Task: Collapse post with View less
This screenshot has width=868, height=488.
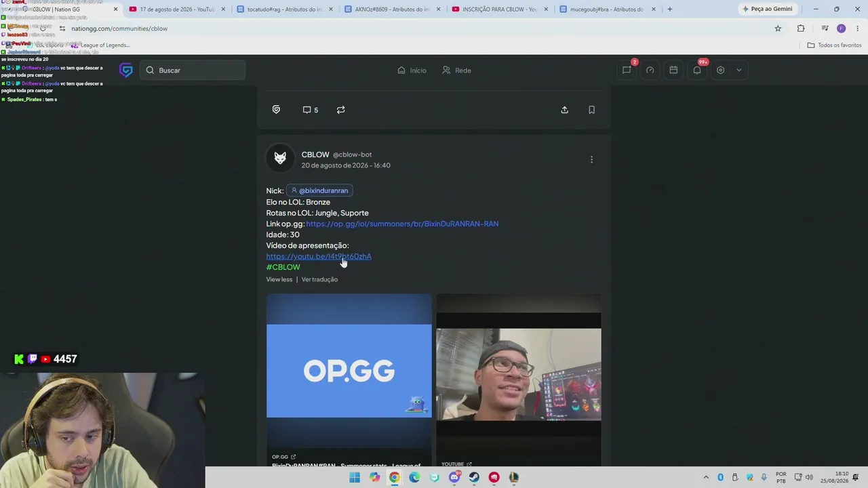Action: point(279,279)
